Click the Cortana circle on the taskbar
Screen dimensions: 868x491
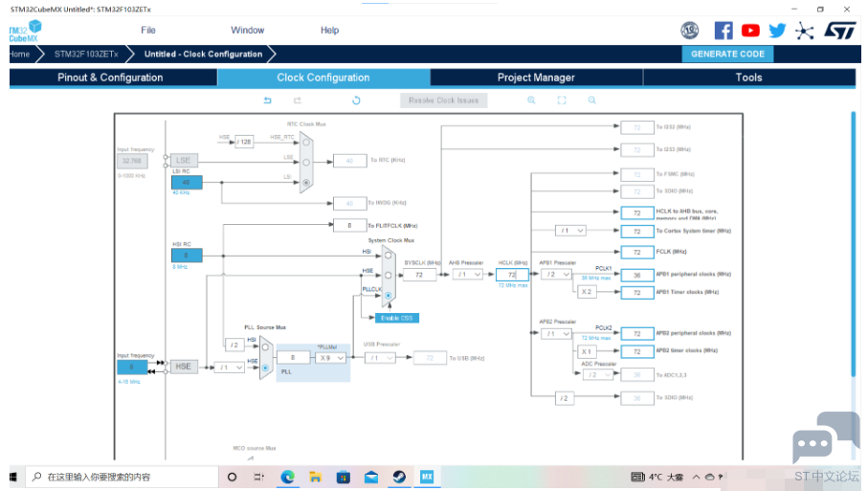click(232, 477)
